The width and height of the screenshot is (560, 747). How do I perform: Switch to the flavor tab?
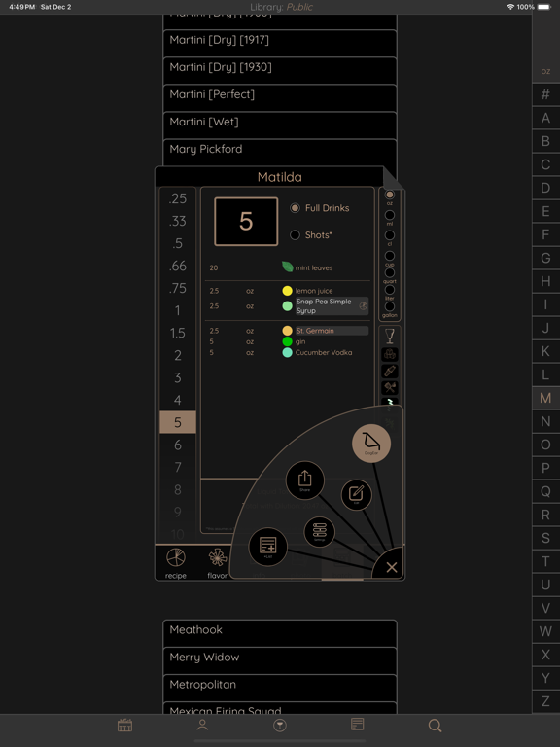click(x=217, y=562)
